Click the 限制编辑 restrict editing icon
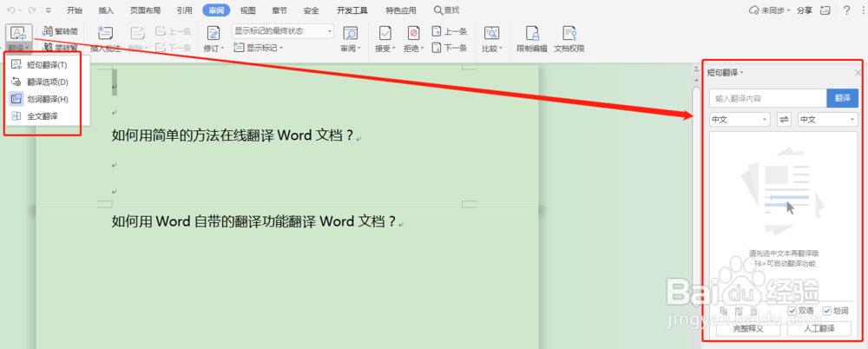The image size is (868, 349). 532,33
